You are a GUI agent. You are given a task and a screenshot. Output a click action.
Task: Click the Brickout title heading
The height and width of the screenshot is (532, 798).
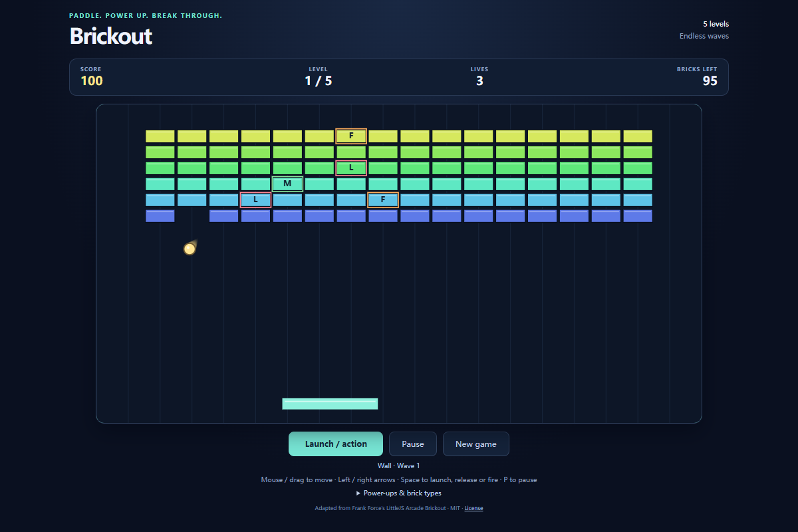pos(111,36)
